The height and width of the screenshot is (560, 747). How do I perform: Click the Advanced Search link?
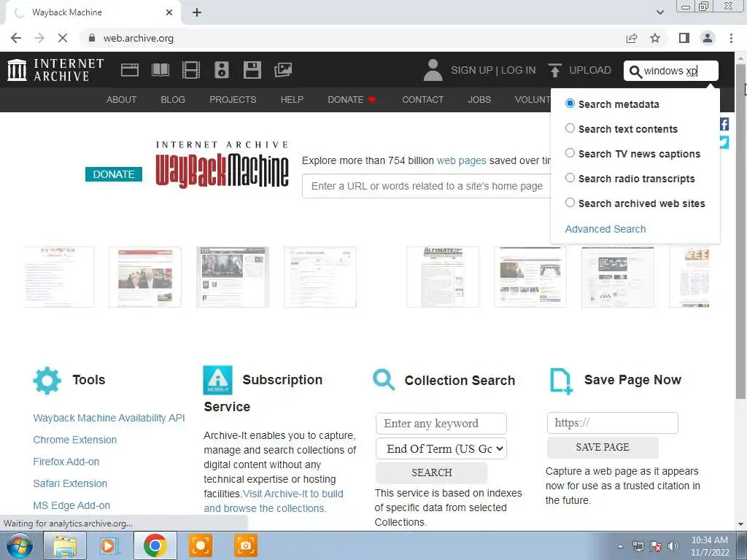click(x=605, y=229)
